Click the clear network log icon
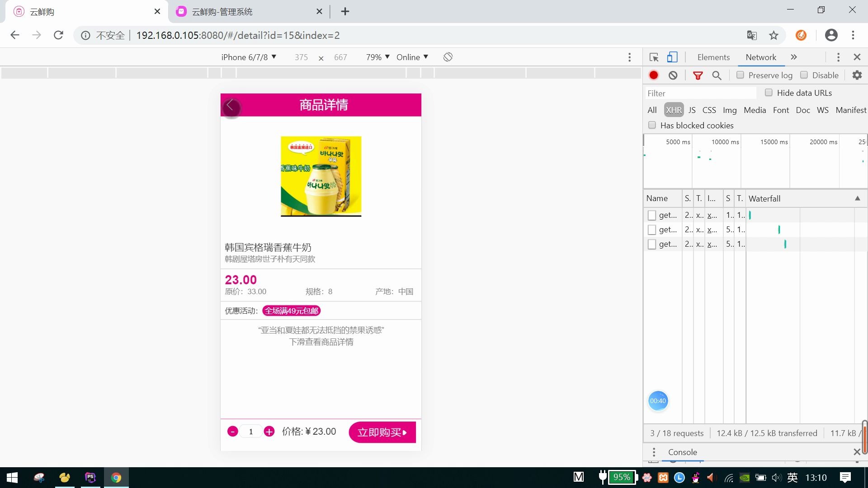 672,75
